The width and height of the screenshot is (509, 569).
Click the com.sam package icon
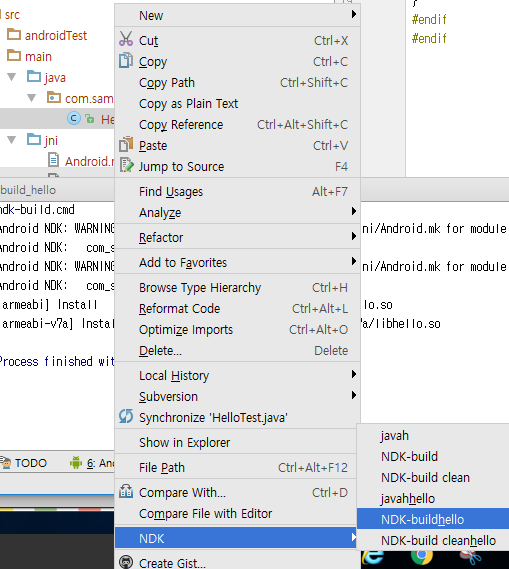[x=54, y=98]
